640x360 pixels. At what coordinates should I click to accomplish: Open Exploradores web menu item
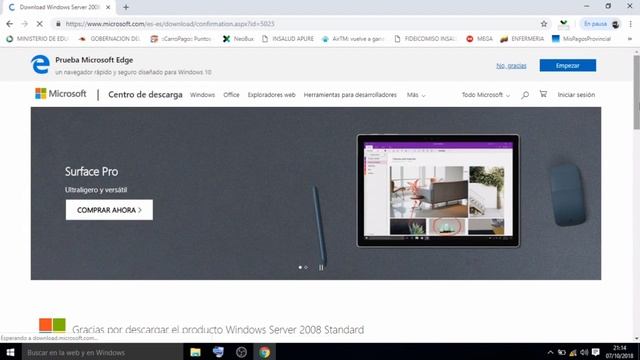271,95
